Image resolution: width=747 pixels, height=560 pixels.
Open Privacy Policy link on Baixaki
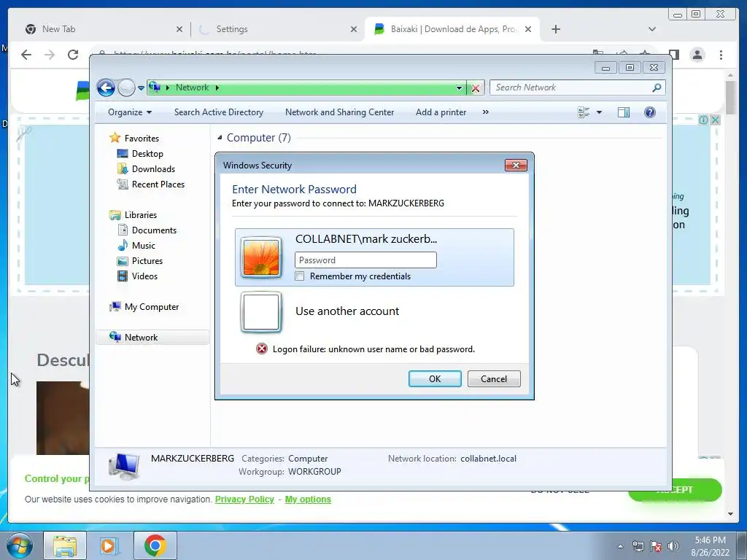coord(244,499)
